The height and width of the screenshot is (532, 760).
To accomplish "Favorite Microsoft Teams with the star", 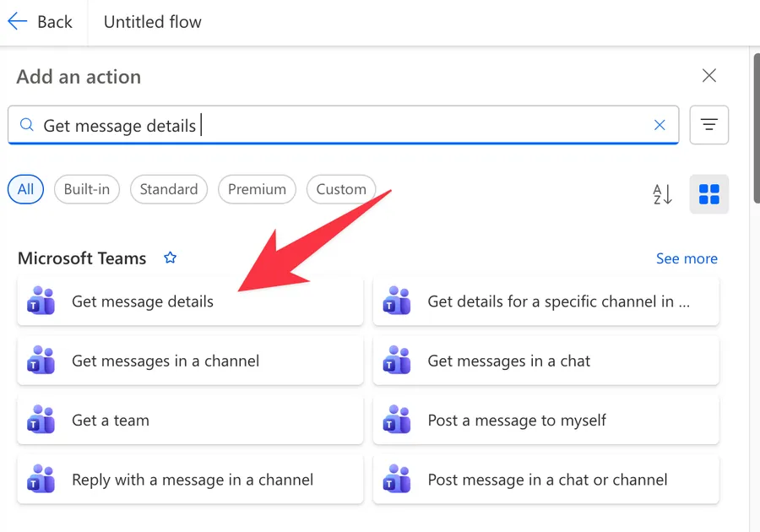I will (170, 258).
